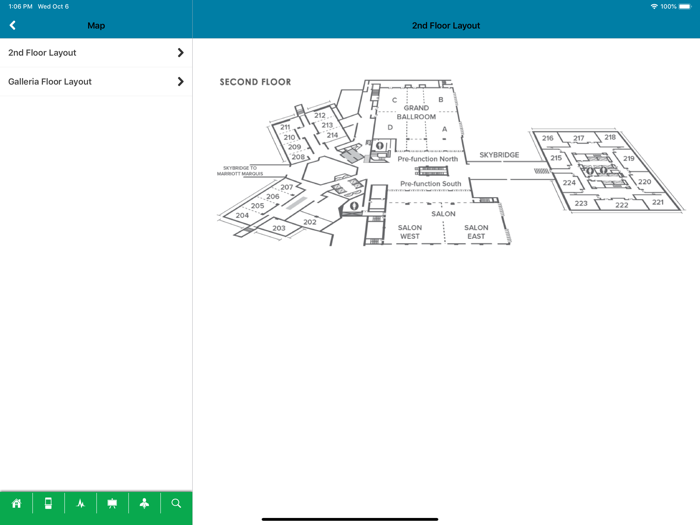Tap room 224 on the floor map

(x=569, y=183)
